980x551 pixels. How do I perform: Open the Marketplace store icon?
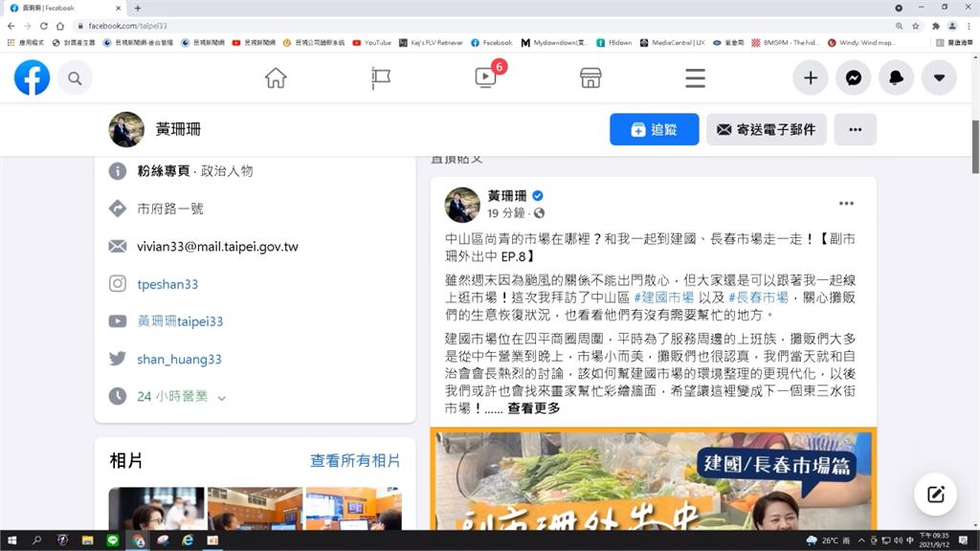tap(590, 78)
